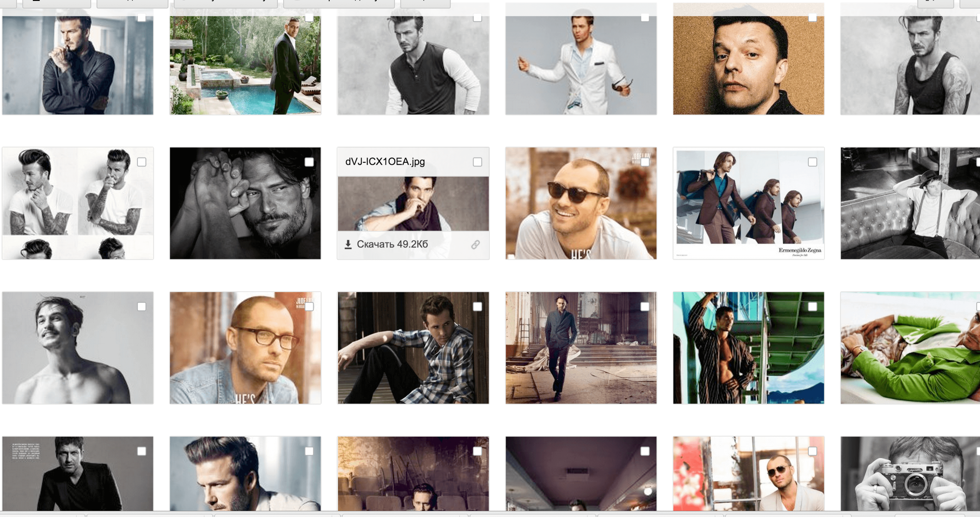
Task: Open man seated among theater seats photo
Action: click(x=413, y=474)
